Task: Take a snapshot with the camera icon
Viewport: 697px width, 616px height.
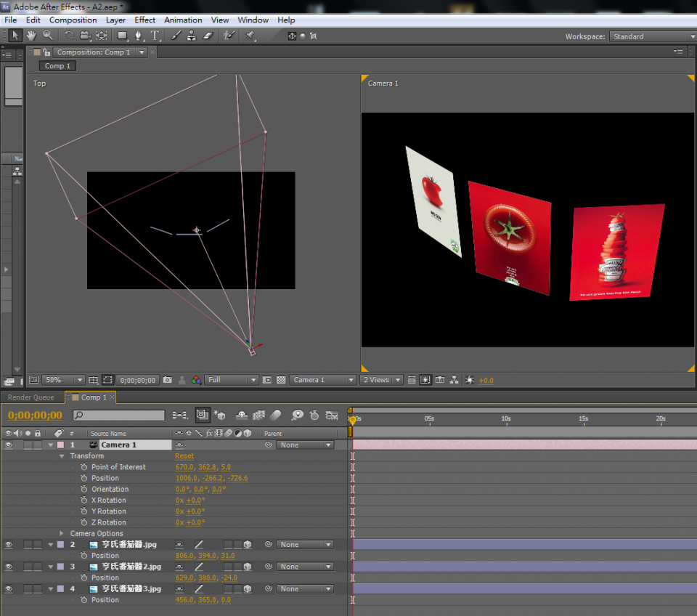Action: pyautogui.click(x=168, y=380)
